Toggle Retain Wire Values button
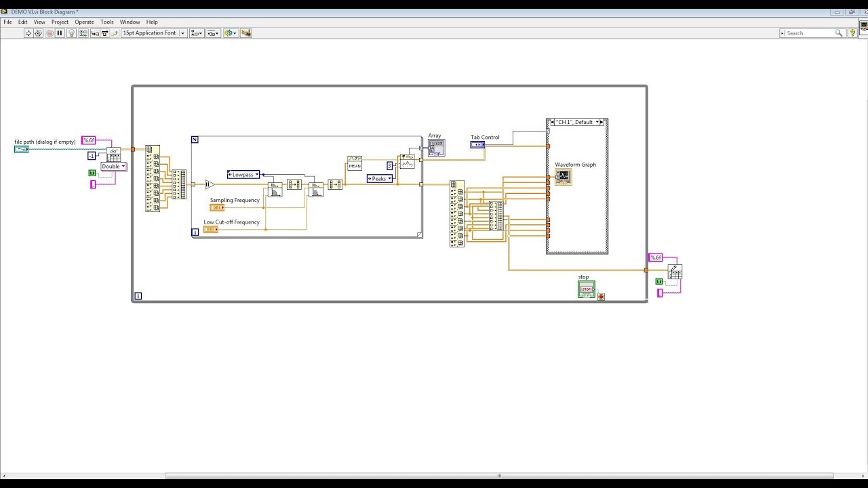The image size is (868, 488). pyautogui.click(x=83, y=33)
